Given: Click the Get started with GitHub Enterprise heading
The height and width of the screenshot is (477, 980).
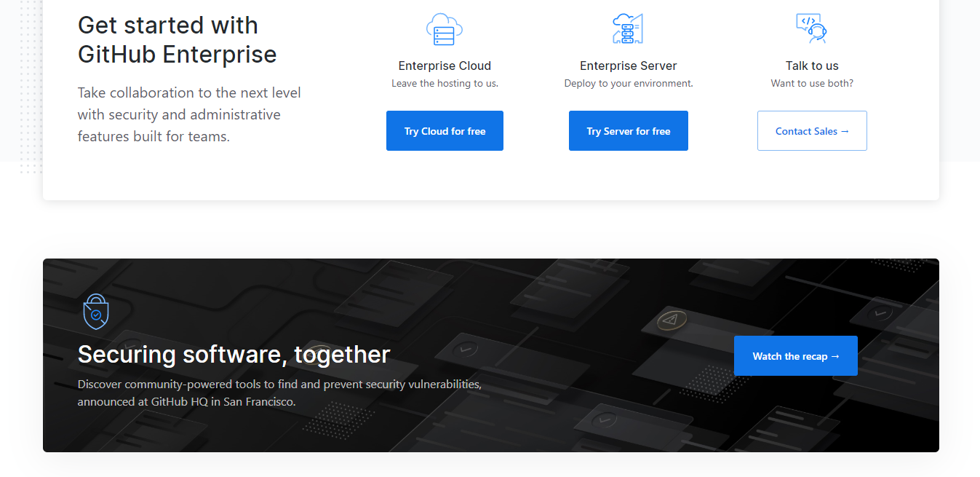Looking at the screenshot, I should click(178, 39).
